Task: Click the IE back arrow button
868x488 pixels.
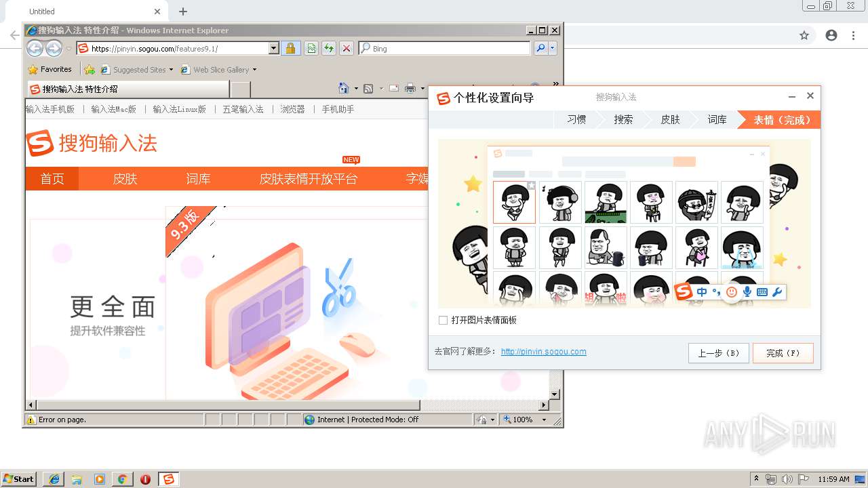Action: point(35,48)
